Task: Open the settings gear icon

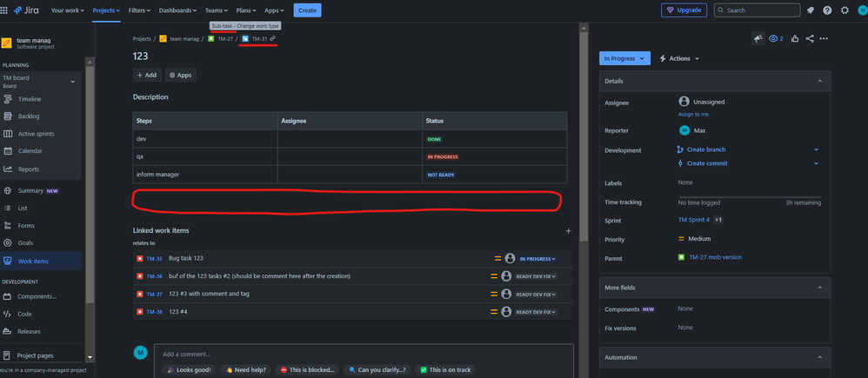Action: pyautogui.click(x=845, y=10)
